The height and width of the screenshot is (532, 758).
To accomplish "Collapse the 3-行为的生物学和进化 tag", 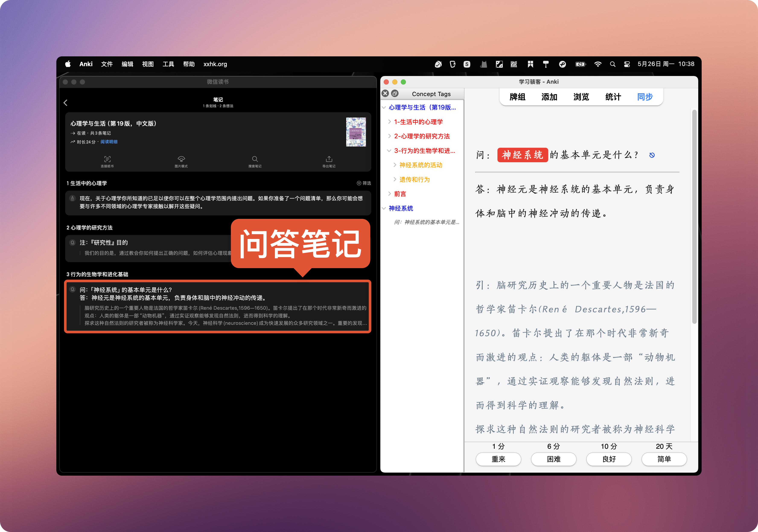I will [x=389, y=151].
